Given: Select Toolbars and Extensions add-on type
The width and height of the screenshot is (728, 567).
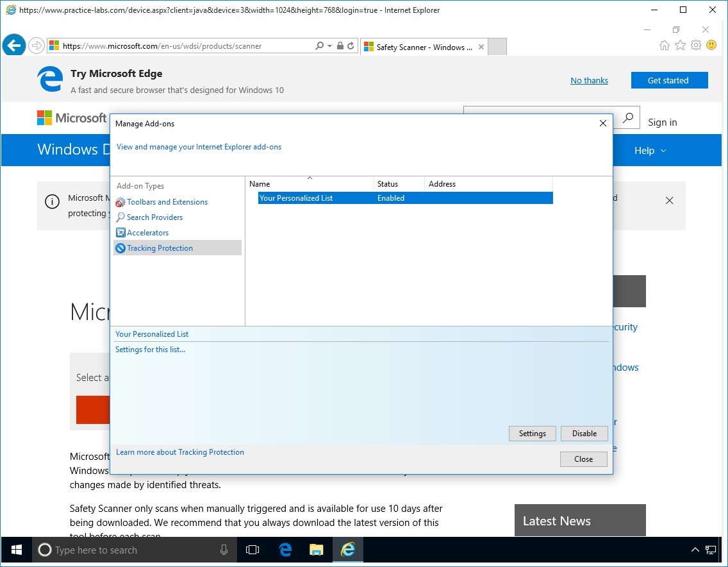Looking at the screenshot, I should click(167, 202).
